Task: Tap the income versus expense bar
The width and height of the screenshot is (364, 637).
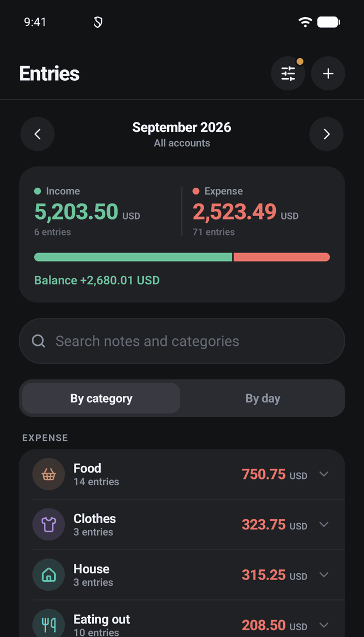Action: (x=182, y=257)
